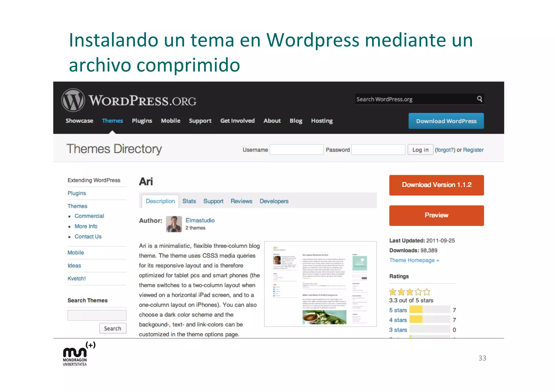
Task: Open Support in the top navigation
Action: click(200, 121)
